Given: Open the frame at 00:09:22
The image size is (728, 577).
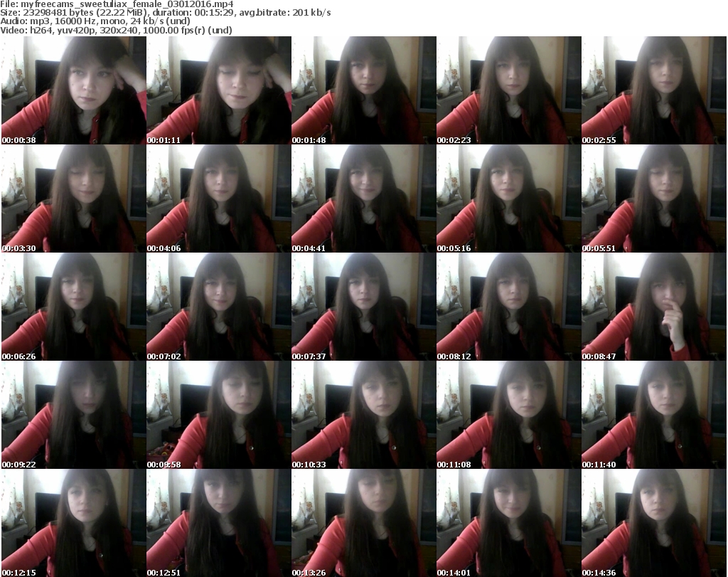Looking at the screenshot, I should point(74,415).
